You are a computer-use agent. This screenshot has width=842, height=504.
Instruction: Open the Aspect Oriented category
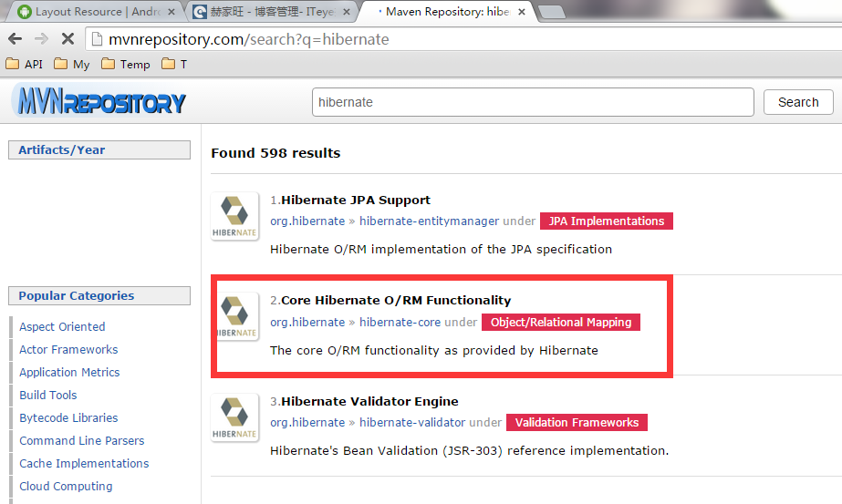point(62,327)
